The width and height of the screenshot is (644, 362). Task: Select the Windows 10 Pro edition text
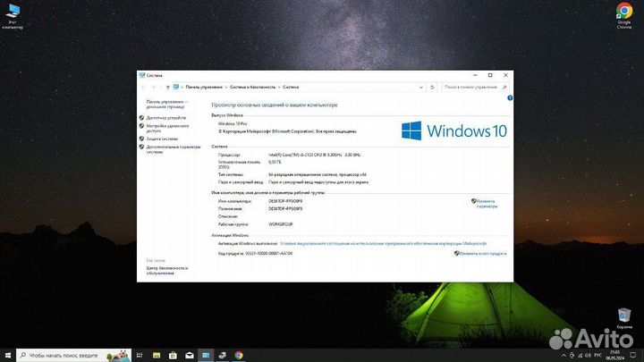(233, 123)
